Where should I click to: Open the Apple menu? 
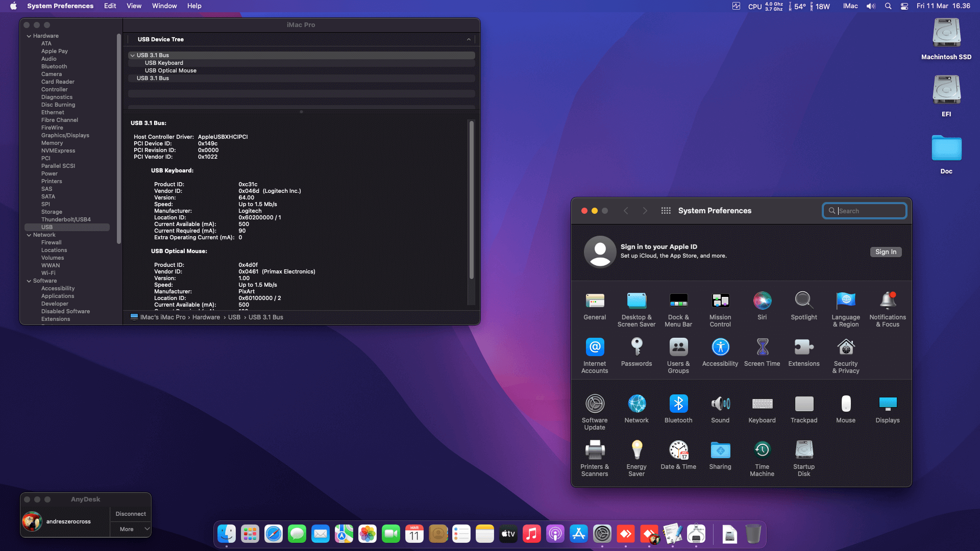[14, 6]
